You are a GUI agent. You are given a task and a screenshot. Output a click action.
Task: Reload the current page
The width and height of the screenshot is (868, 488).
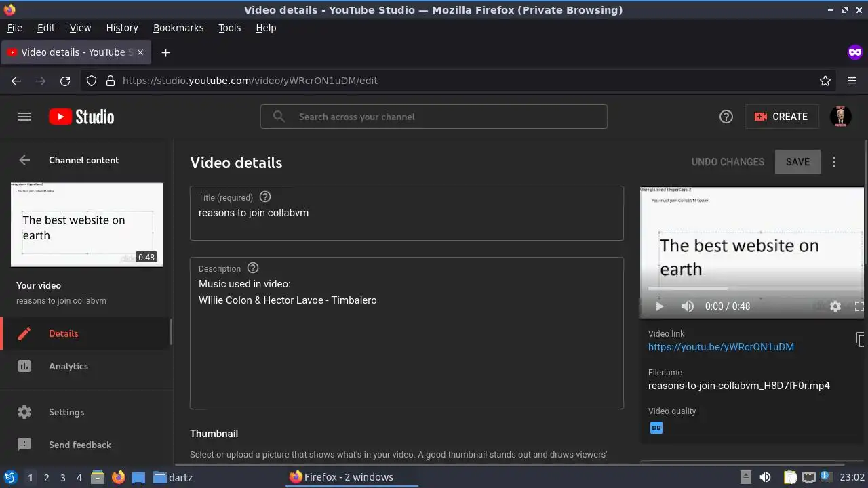(x=65, y=81)
